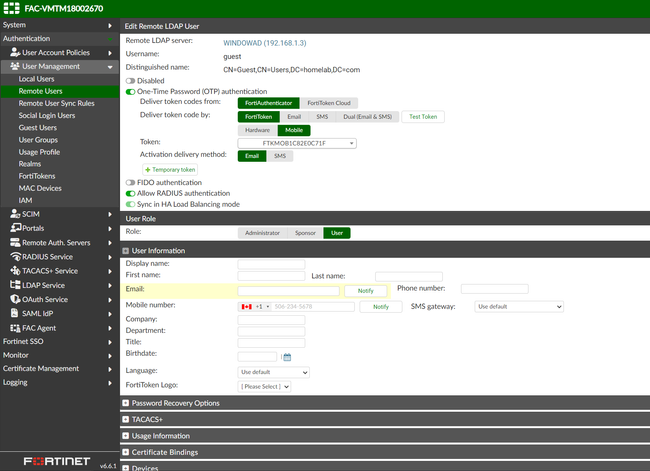Viewport: 650px width, 471px height.
Task: Open the Token dropdown list
Action: coord(296,143)
